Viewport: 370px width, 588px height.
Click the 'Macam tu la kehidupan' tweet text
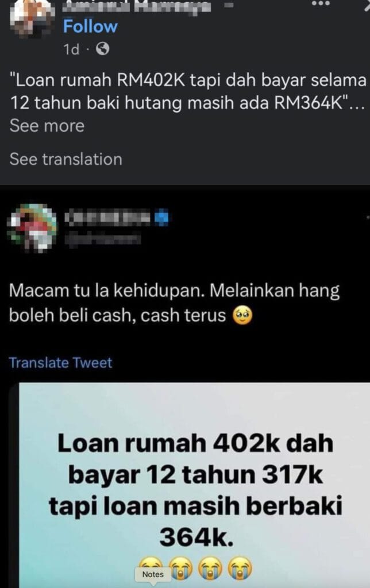tap(174, 303)
